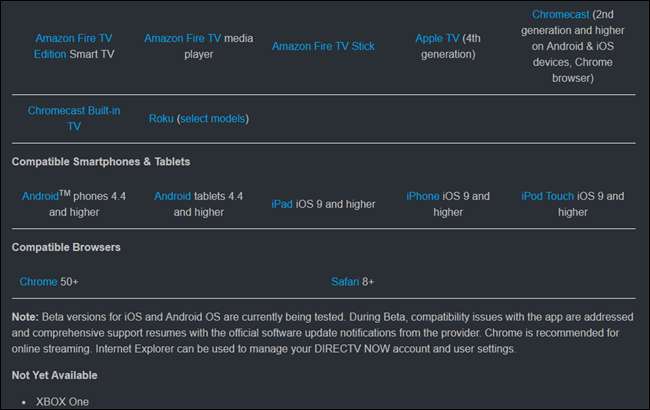650x410 pixels.
Task: Open the Amazon Fire TV Stick link
Action: (323, 46)
